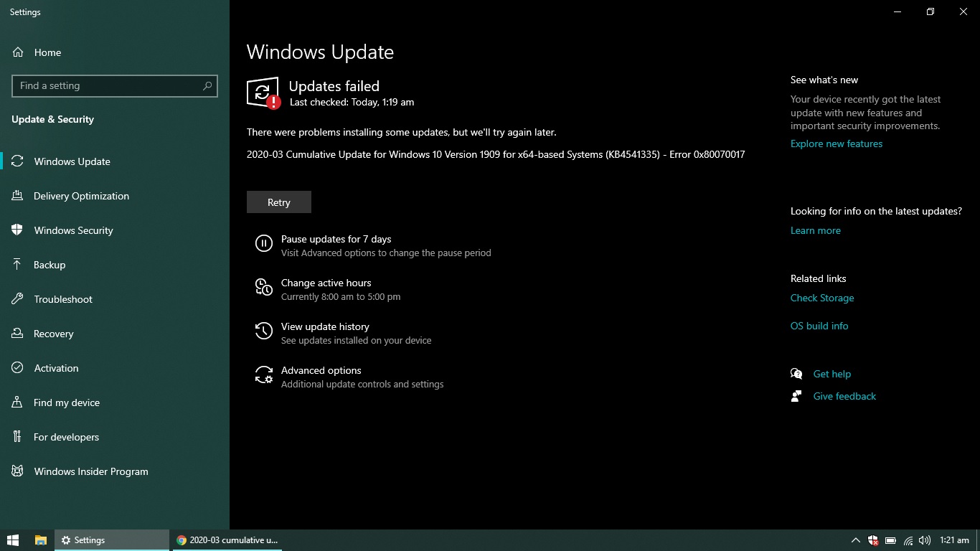The width and height of the screenshot is (980, 551).
Task: Click the gear-sync icon for Advanced options
Action: click(x=264, y=375)
